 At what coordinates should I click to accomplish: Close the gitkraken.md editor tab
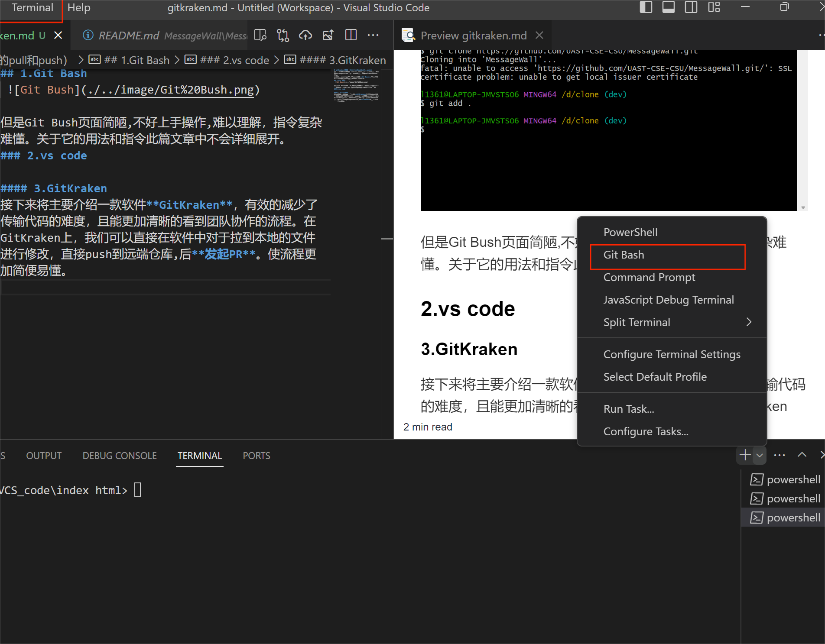tap(58, 36)
